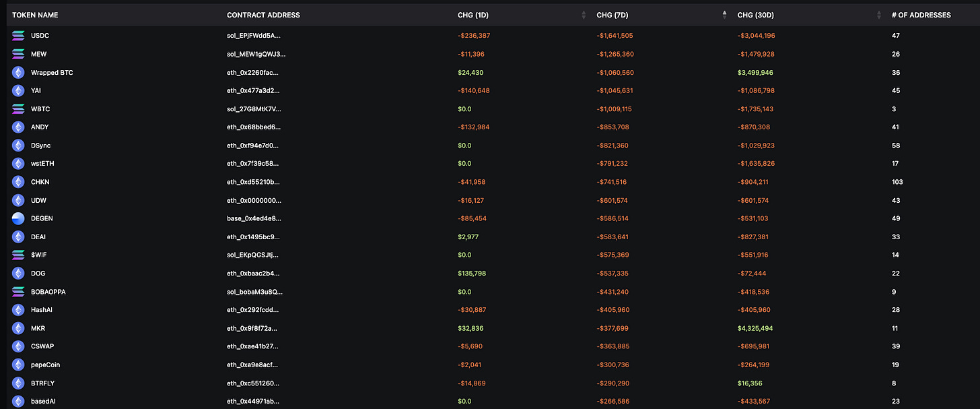Open contract address sol_27G8MtK7V...

point(254,108)
